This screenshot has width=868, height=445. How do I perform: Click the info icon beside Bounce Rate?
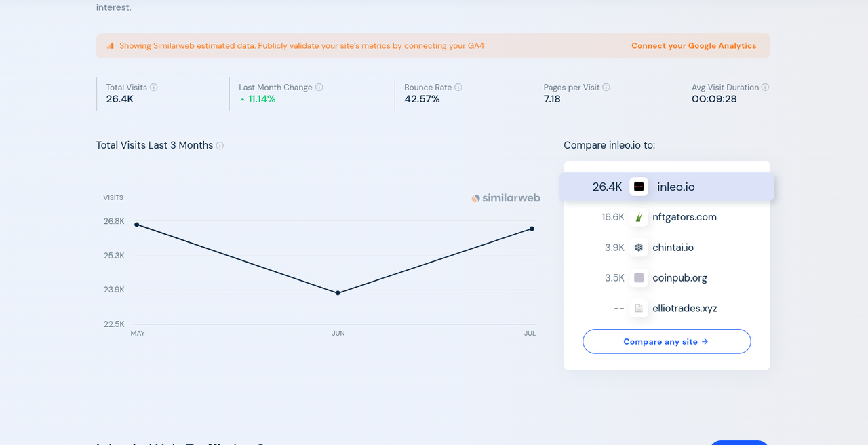click(458, 88)
